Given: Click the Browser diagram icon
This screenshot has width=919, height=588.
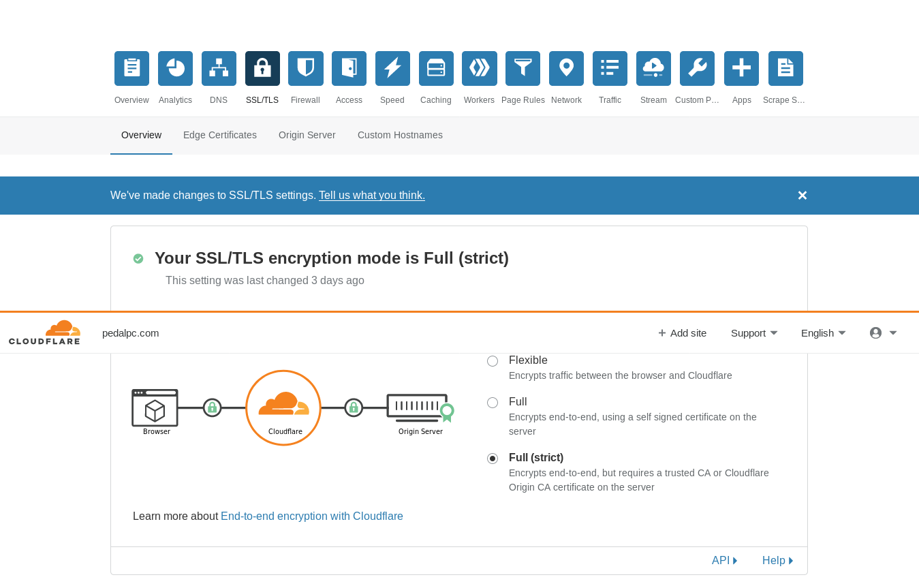Looking at the screenshot, I should tap(155, 408).
